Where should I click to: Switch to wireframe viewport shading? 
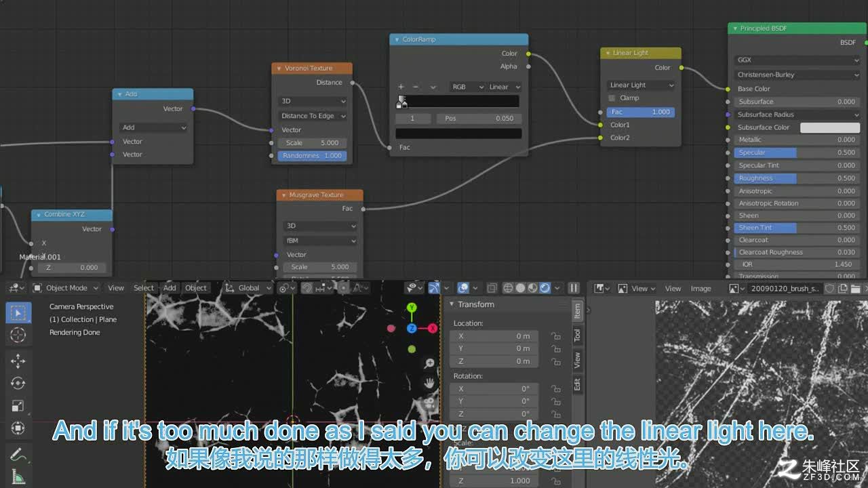point(509,288)
